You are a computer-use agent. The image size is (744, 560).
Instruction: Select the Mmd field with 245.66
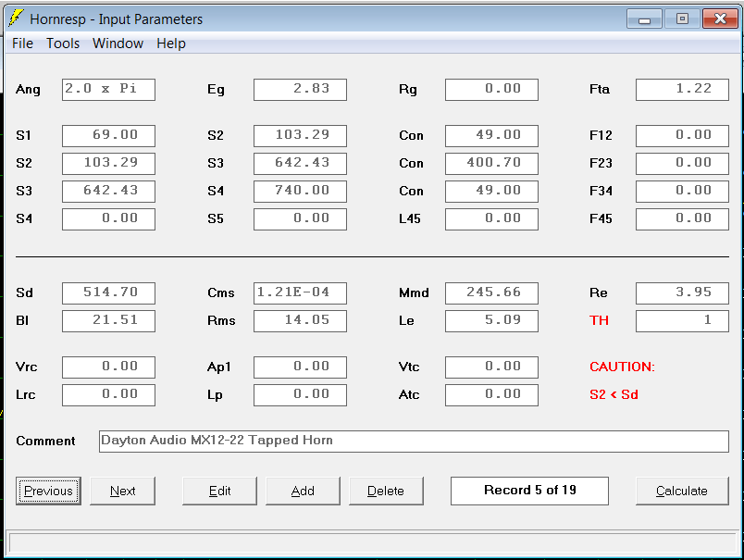491,293
